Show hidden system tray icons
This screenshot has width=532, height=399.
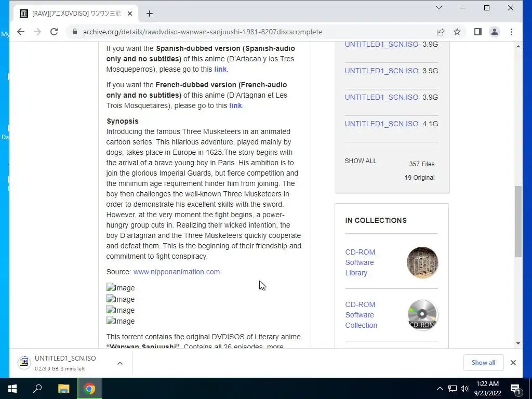point(440,389)
